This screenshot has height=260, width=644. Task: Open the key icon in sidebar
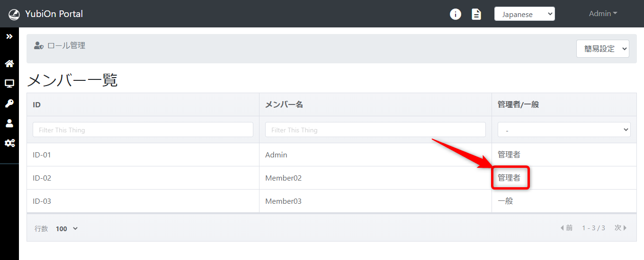[x=9, y=104]
